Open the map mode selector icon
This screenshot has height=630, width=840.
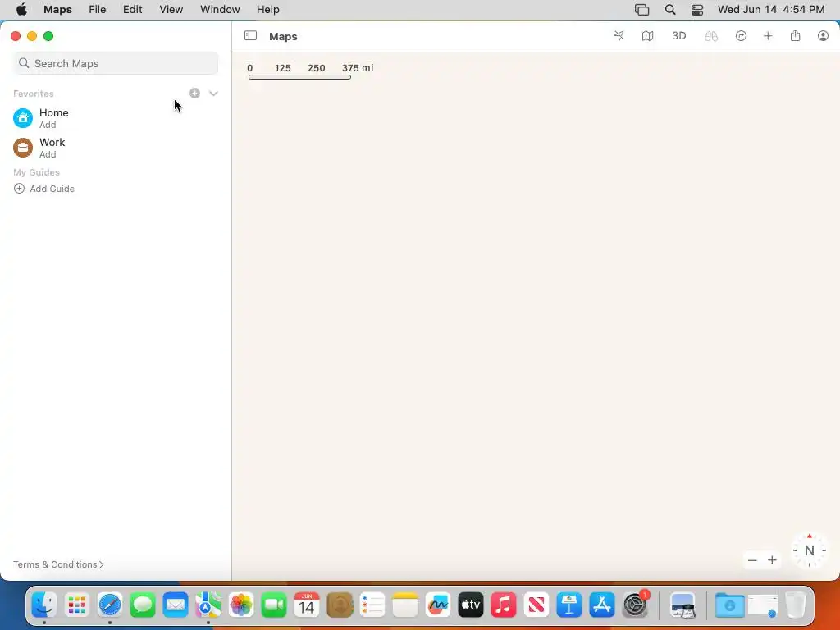tap(648, 36)
